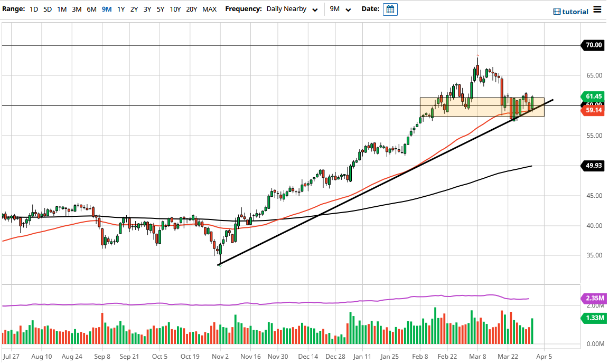Switch to the 5Y range
The image size is (609, 364).
[160, 9]
